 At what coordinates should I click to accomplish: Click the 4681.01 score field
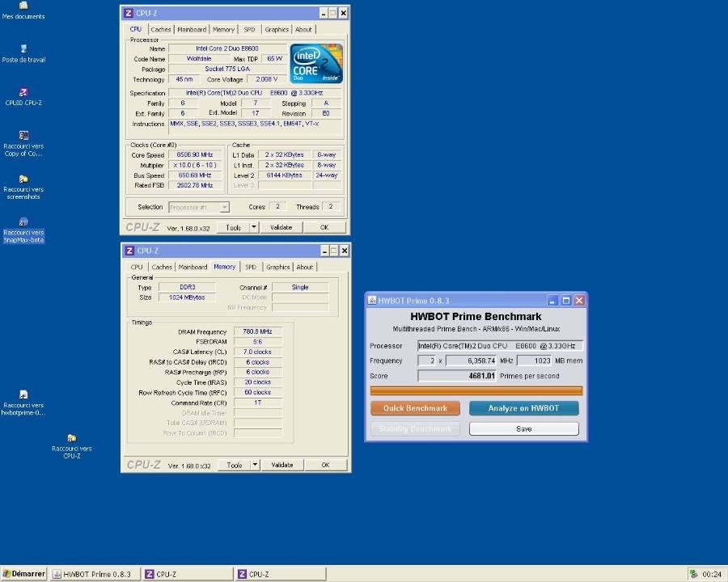pyautogui.click(x=457, y=376)
